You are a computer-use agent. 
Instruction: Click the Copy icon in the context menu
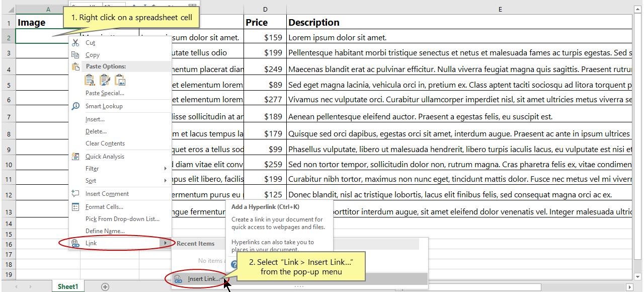coord(75,54)
